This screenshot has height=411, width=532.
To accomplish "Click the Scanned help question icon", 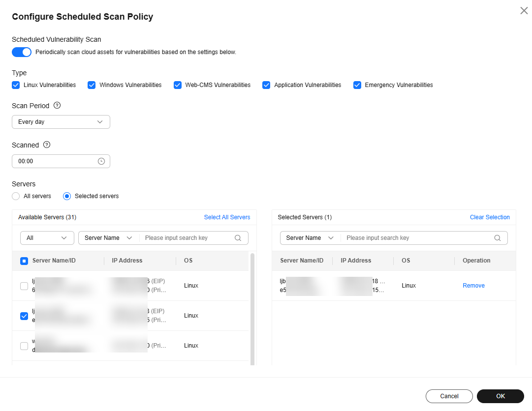I will click(47, 145).
